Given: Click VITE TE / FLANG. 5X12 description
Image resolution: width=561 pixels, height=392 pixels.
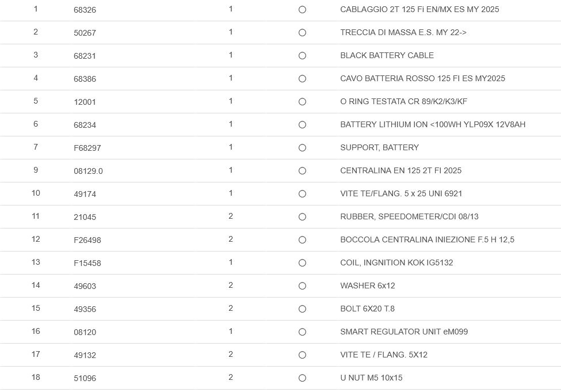Looking at the screenshot, I should 384,355.
